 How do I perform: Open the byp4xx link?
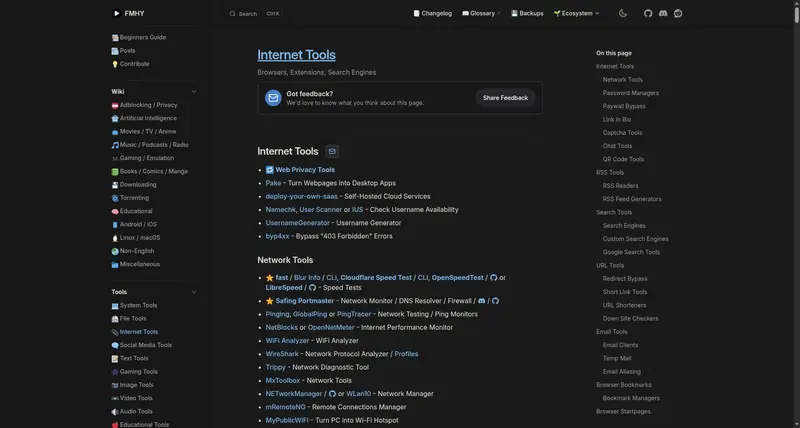(x=278, y=236)
